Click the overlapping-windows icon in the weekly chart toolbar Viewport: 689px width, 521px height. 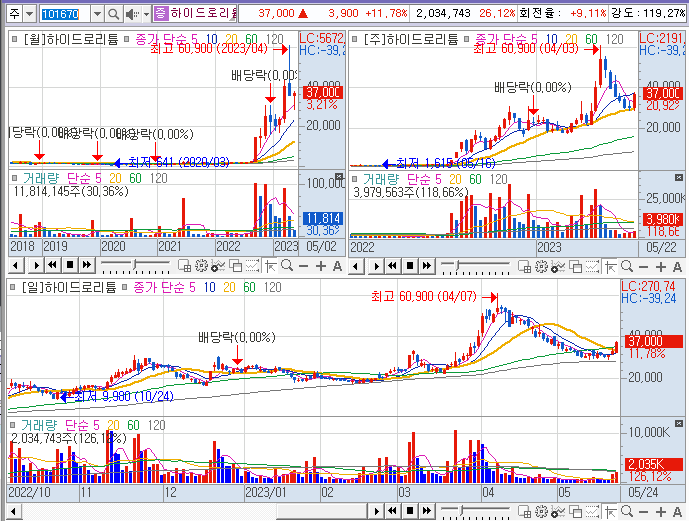pyautogui.click(x=576, y=266)
